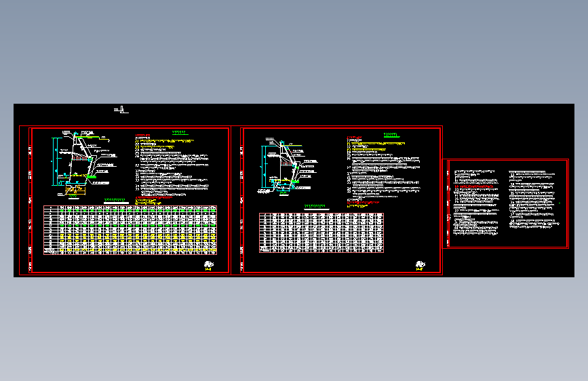Click right text column of small right sheet

coord(534,199)
